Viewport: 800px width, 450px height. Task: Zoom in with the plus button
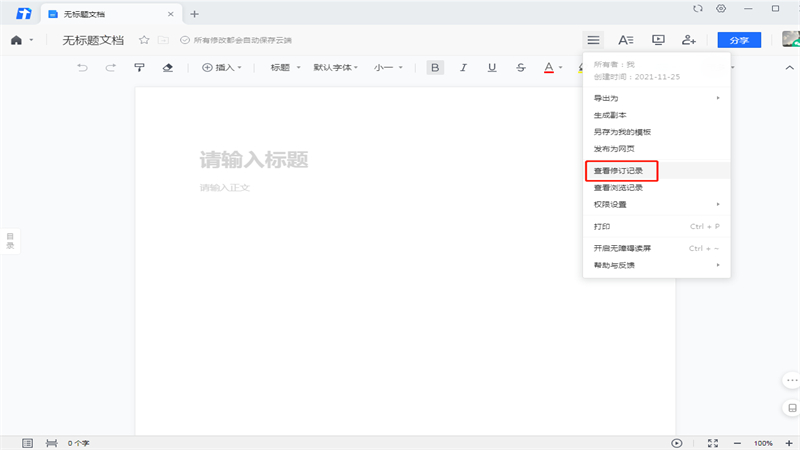click(789, 443)
